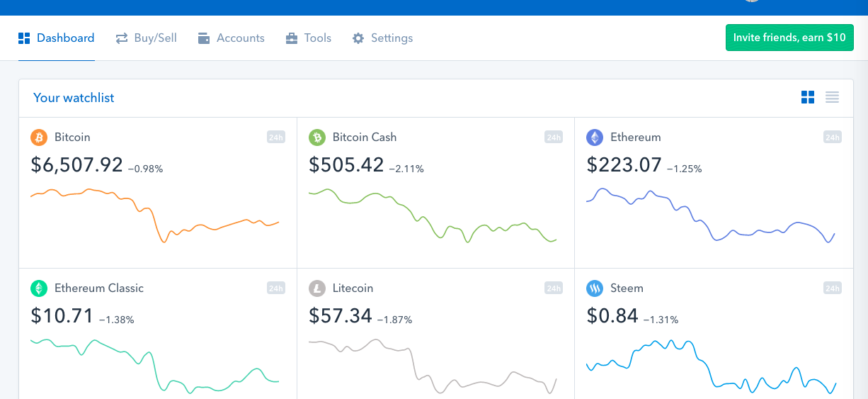Image resolution: width=868 pixels, height=399 pixels.
Task: Click the blue Steem icon
Action: coord(595,288)
